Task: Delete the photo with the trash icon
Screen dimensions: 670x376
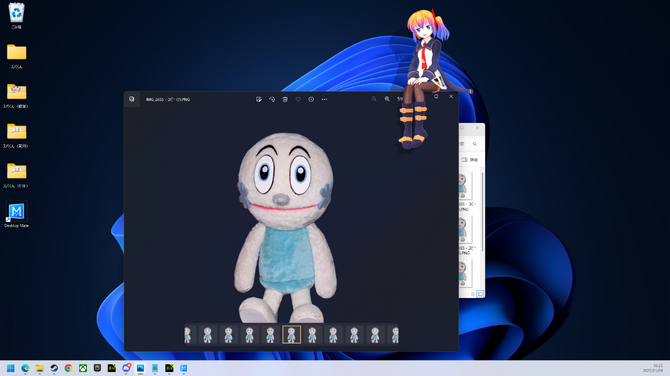Action: (x=285, y=99)
